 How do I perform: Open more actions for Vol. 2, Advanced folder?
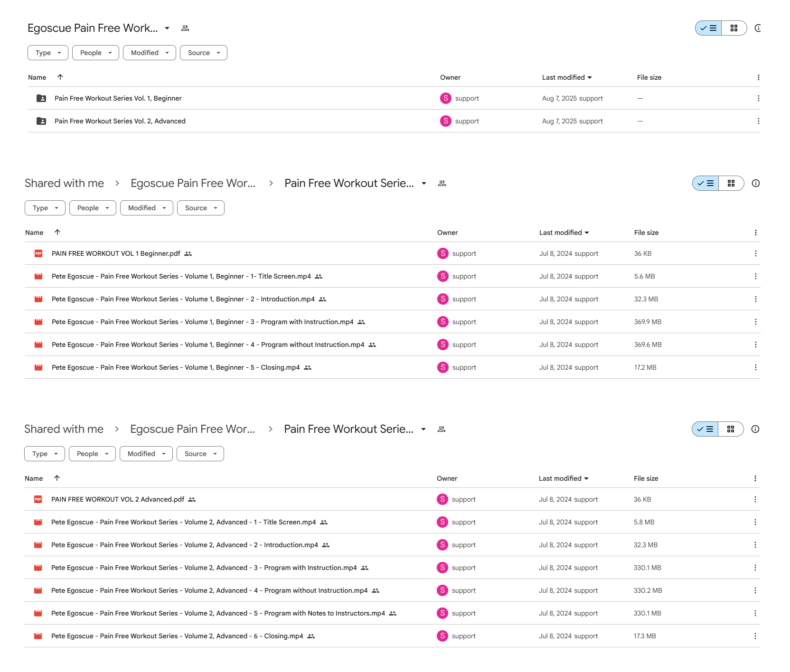pyautogui.click(x=758, y=121)
